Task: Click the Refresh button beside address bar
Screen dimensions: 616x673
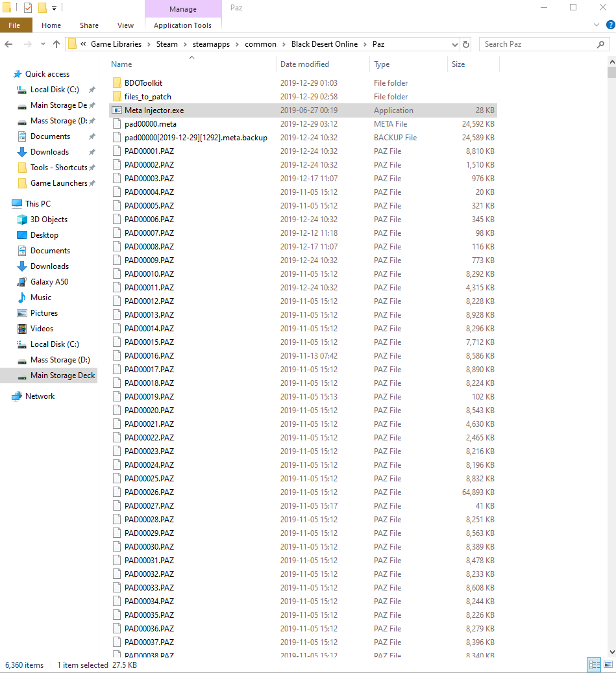Action: tap(465, 44)
